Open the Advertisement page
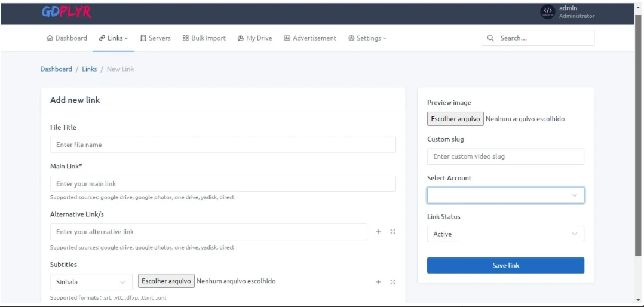Image resolution: width=644 pixels, height=307 pixels. pyautogui.click(x=310, y=38)
